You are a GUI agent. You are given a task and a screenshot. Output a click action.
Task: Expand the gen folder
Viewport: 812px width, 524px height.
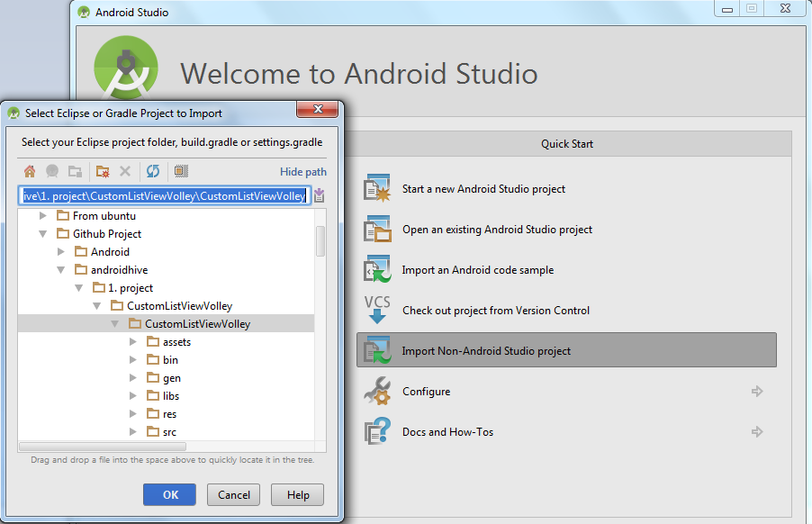133,378
